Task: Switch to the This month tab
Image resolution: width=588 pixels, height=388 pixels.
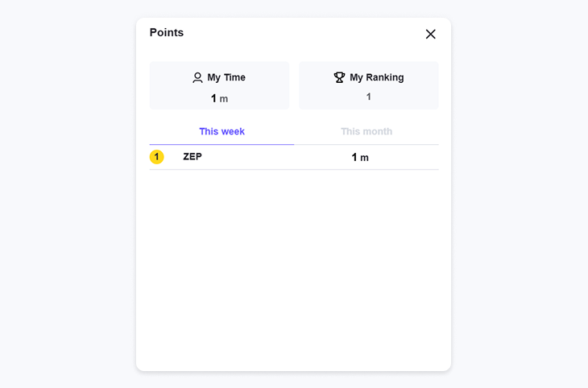Action: (x=366, y=131)
